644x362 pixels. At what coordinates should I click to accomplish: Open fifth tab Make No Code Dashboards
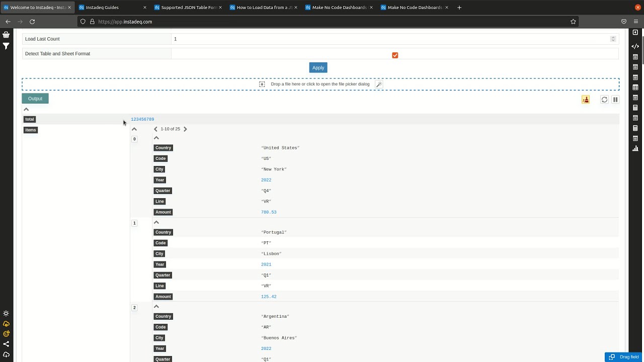[x=340, y=8]
